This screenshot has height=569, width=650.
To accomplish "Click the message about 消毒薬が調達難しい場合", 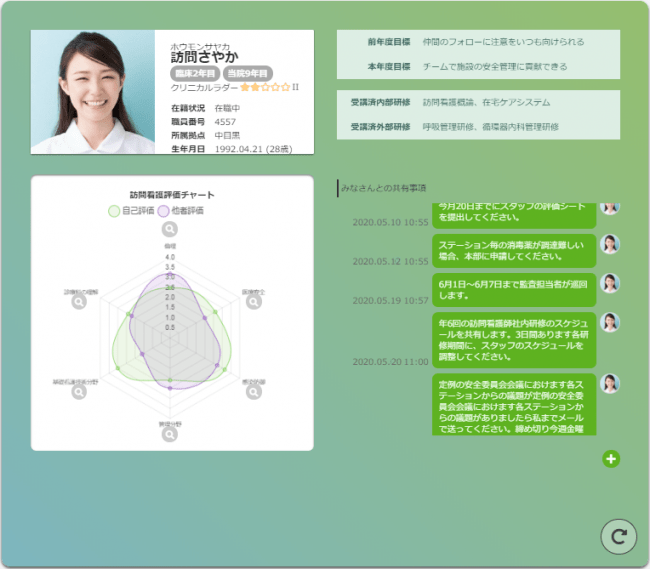I will click(x=514, y=251).
